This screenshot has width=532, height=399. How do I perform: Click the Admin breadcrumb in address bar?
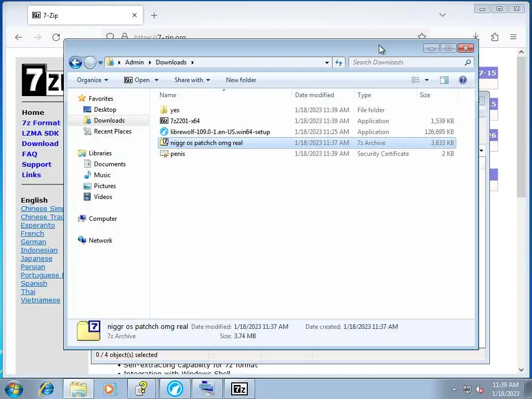(135, 62)
